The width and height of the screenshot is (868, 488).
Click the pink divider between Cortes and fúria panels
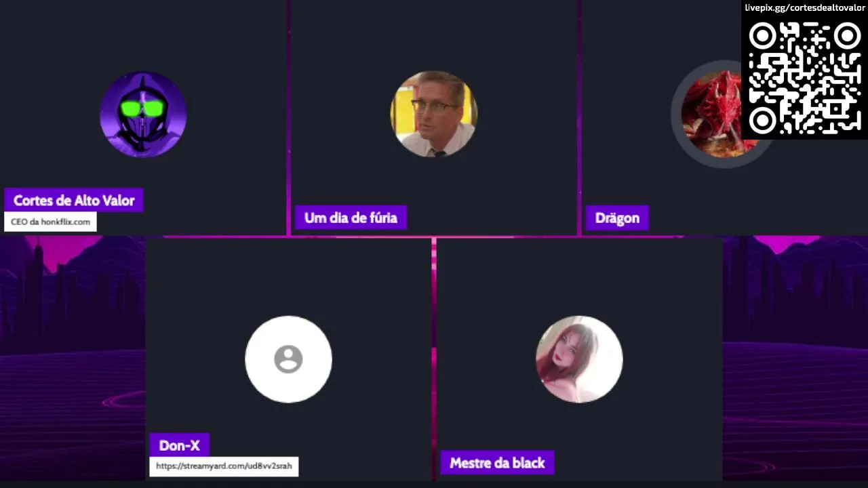tap(289, 118)
